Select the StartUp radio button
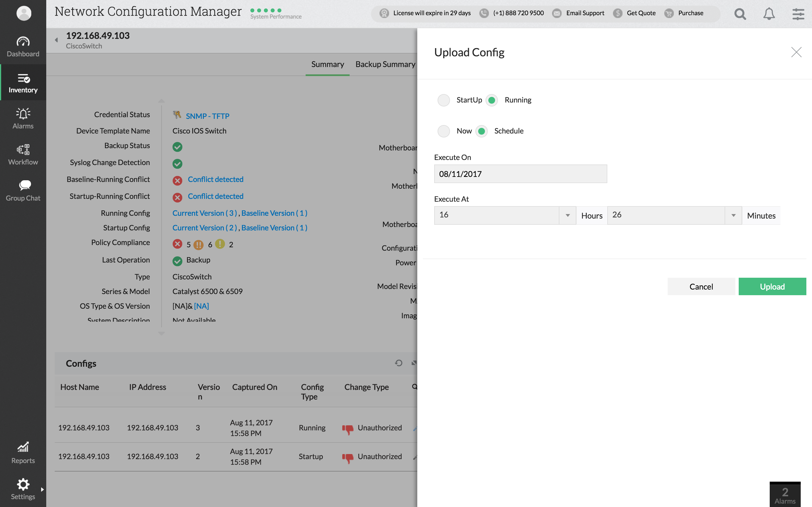 click(x=443, y=100)
